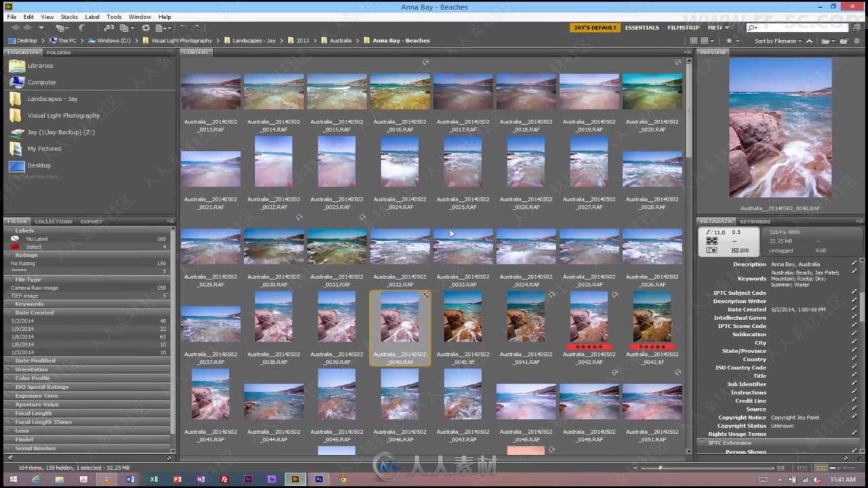This screenshot has height=488, width=868.
Task: Open the File menu
Action: point(12,16)
